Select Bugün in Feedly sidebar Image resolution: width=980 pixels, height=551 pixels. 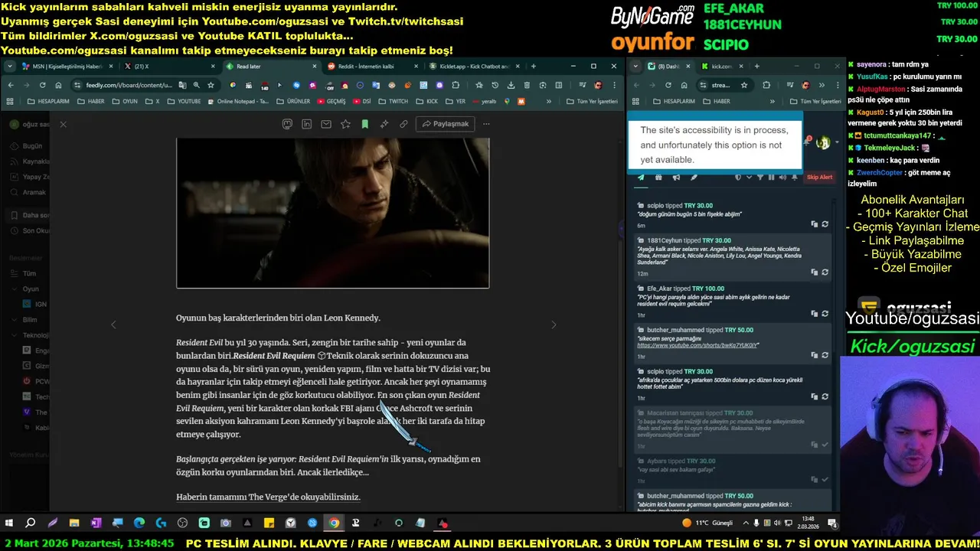point(28,146)
